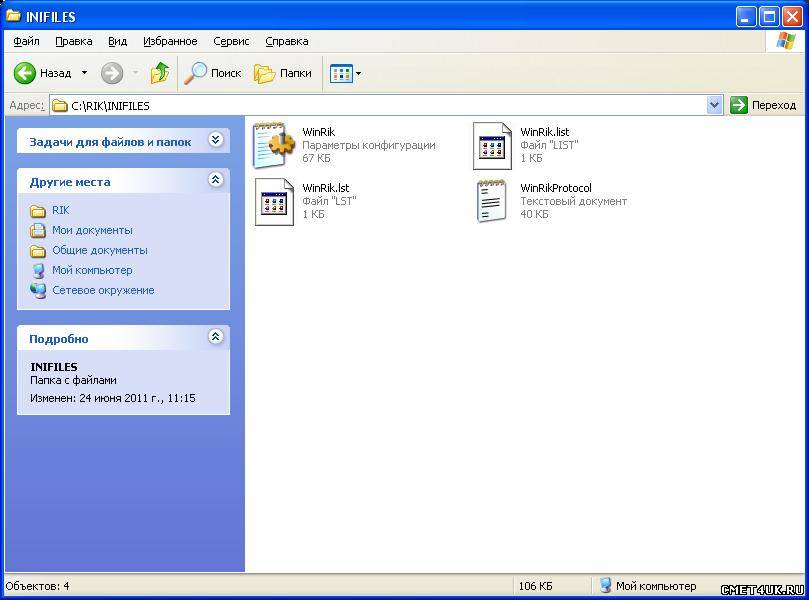The image size is (809, 600).
Task: Click the Переход button label
Action: [x=774, y=105]
